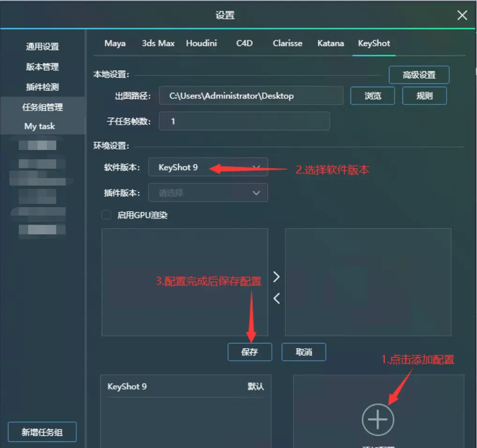Save configuration with the 保存 button
The height and width of the screenshot is (448, 477).
[x=250, y=352]
